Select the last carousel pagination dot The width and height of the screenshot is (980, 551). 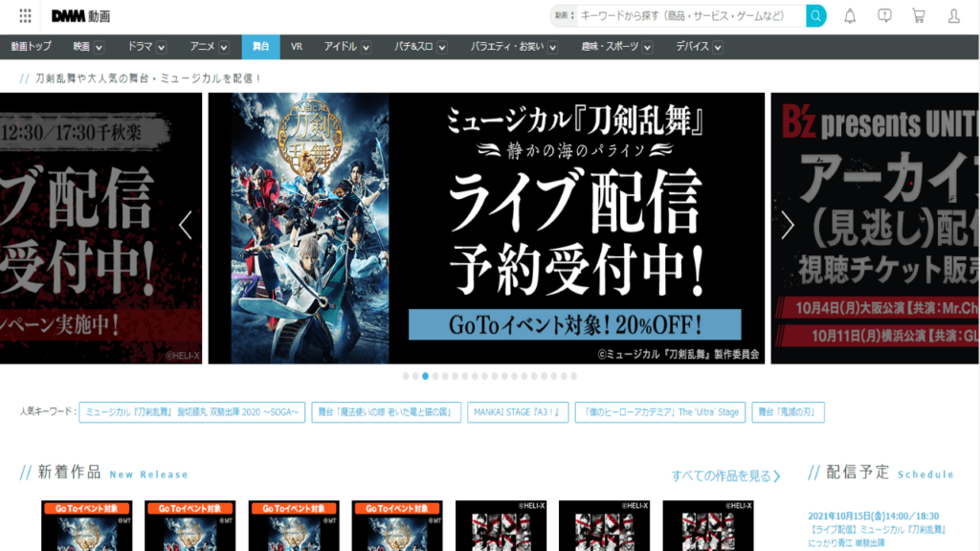point(574,376)
